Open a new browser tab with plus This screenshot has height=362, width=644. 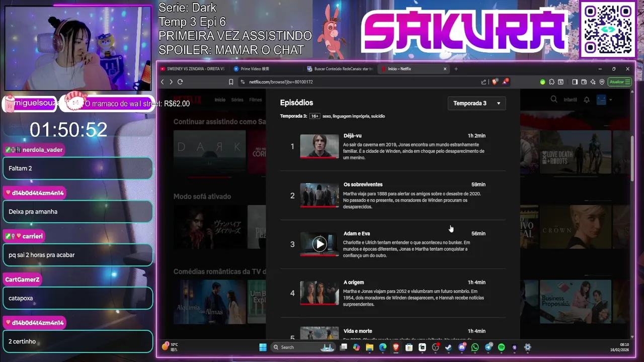[456, 69]
